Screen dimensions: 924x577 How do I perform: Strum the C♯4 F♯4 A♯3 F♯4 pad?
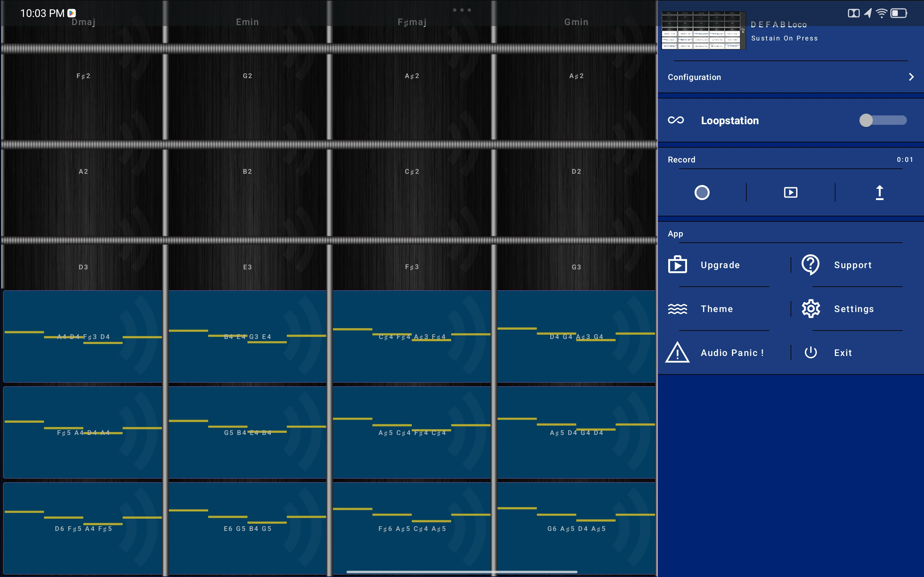point(411,336)
